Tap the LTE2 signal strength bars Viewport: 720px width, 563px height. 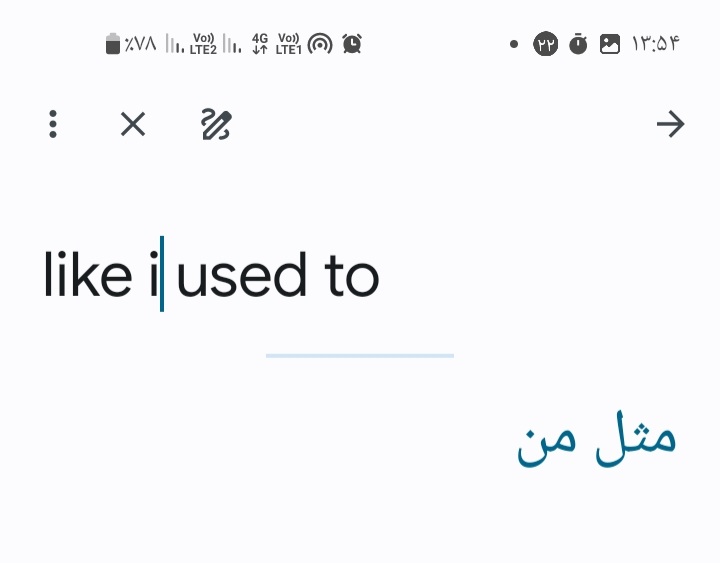coord(174,44)
